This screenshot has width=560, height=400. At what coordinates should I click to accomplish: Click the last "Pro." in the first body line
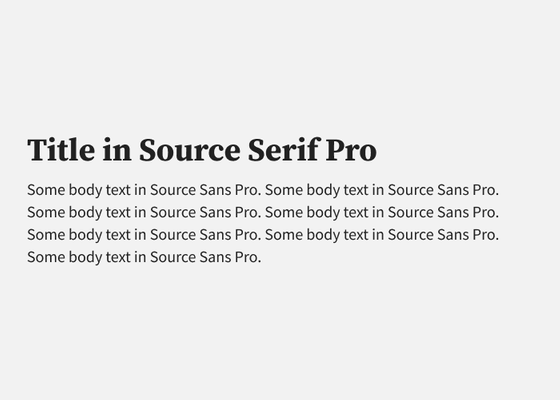[486, 190]
